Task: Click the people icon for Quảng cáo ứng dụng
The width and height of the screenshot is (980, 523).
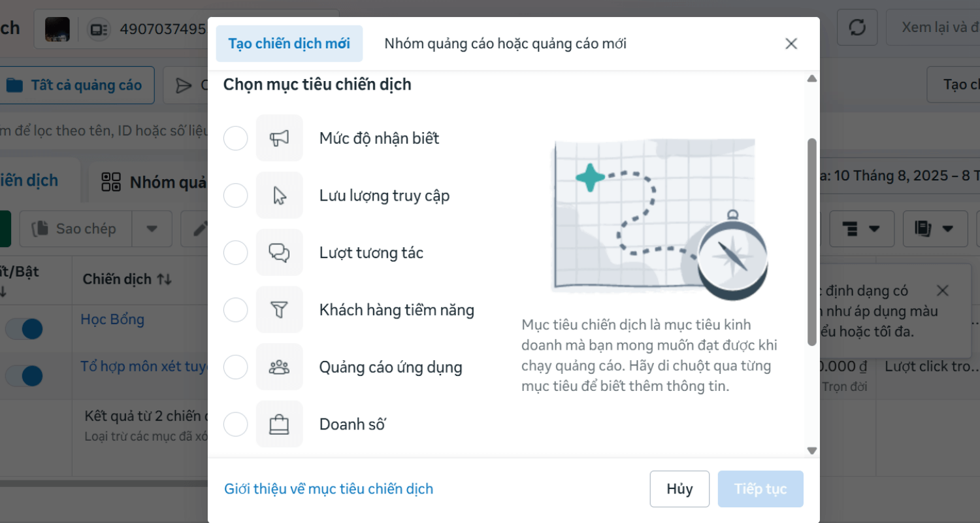Action: 279,367
